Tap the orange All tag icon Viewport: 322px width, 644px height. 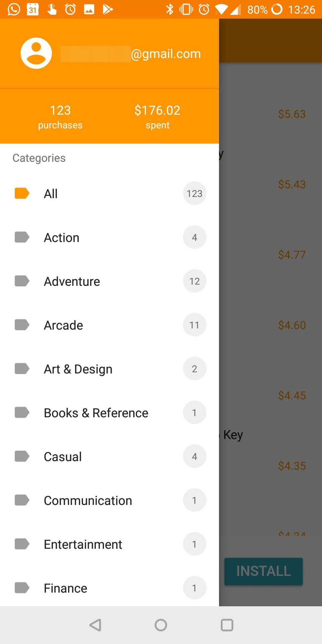point(22,194)
